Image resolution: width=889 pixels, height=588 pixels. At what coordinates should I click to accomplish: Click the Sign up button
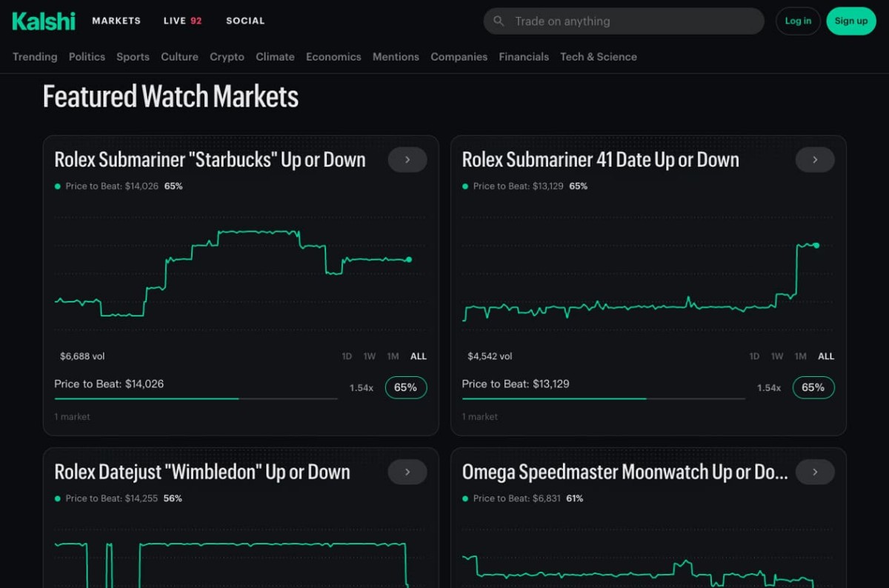[850, 21]
